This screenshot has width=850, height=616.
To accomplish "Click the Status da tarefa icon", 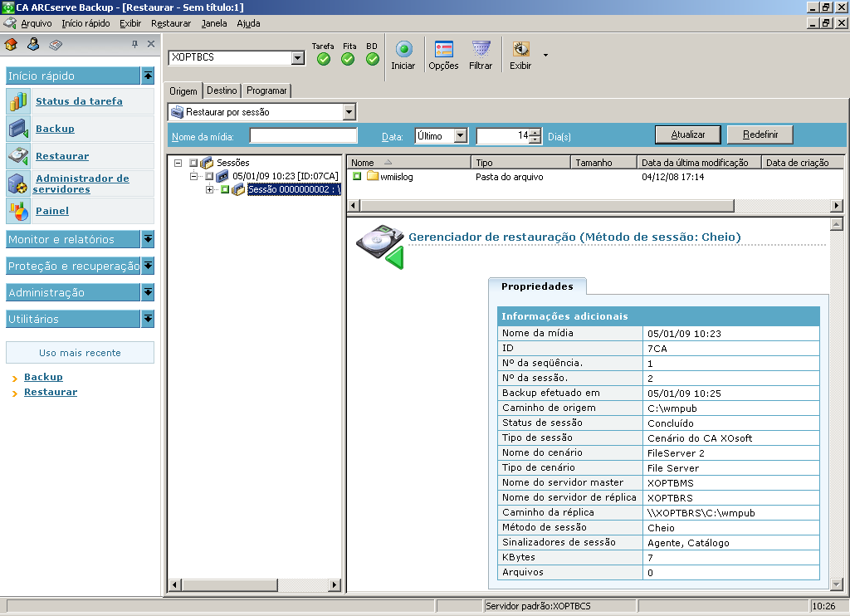I will 19,101.
